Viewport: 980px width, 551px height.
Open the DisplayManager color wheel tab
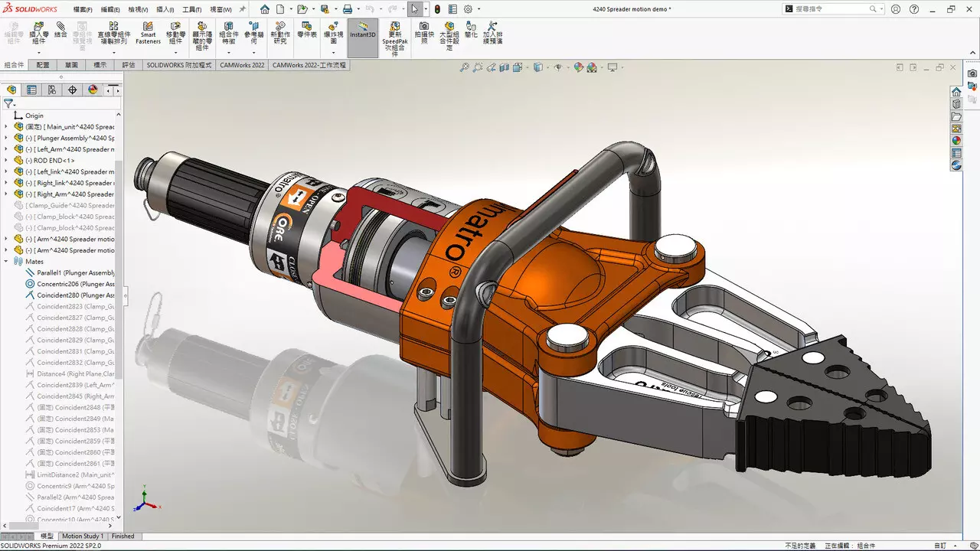click(93, 90)
